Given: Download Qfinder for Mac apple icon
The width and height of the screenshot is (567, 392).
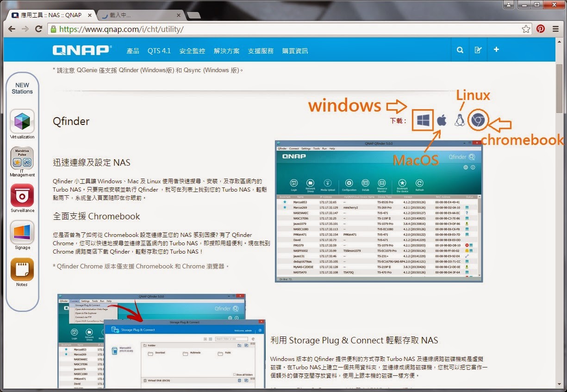Looking at the screenshot, I should (442, 120).
